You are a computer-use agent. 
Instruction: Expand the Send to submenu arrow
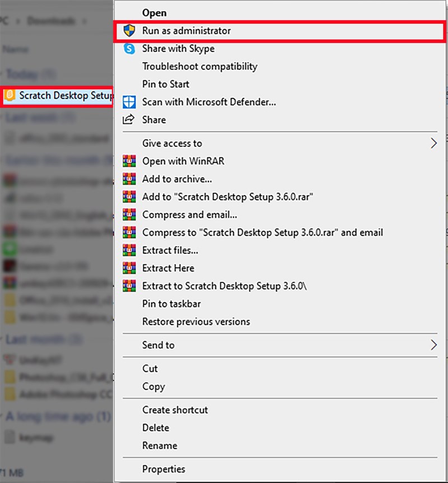pyautogui.click(x=433, y=345)
